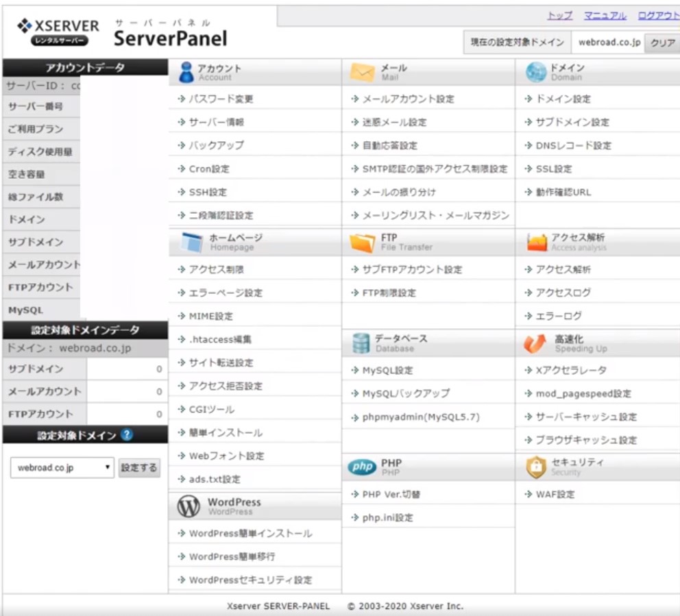This screenshot has width=680, height=616.
Task: Open .htaccess編集
Action: click(x=220, y=339)
